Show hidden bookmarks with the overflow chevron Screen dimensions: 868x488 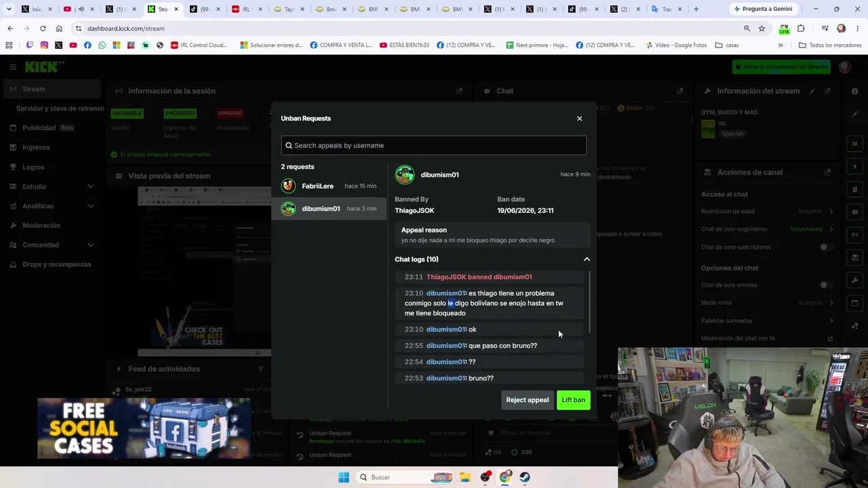[x=781, y=45]
